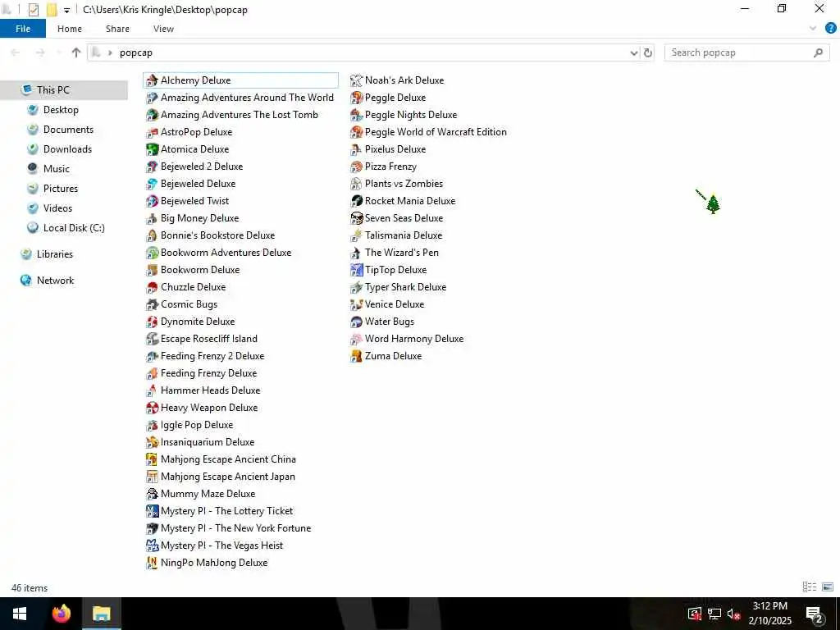Select the Atomica Deluxe icon
Screen dimensions: 840x630
click(152, 149)
